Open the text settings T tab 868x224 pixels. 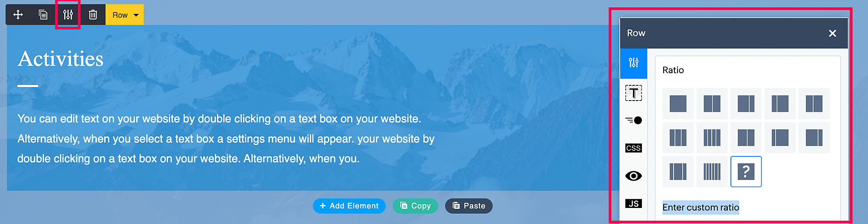634,93
